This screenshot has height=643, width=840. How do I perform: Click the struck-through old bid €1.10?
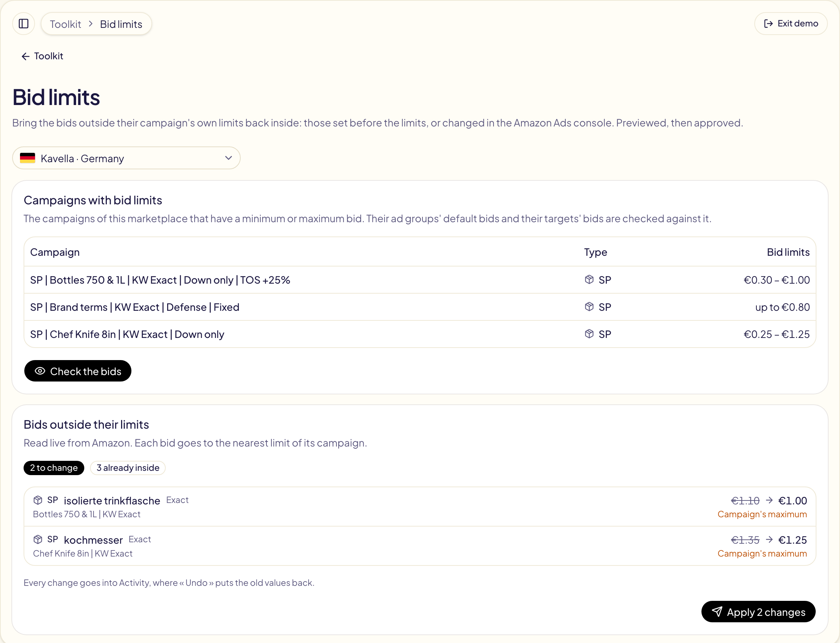point(745,500)
